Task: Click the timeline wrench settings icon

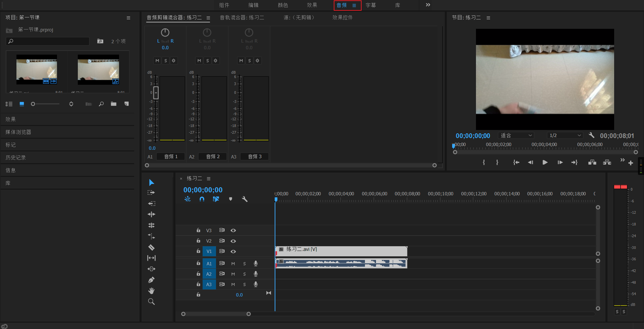Action: [x=245, y=199]
